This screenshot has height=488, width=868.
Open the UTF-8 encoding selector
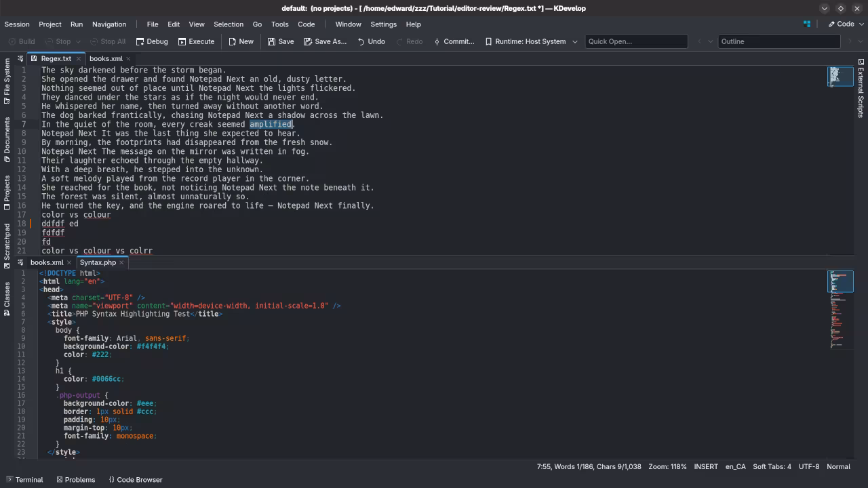808,466
